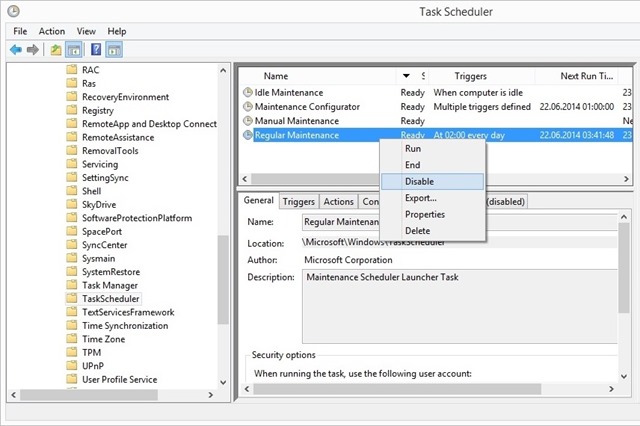Open the File menu
The image size is (640, 426).
tap(20, 31)
